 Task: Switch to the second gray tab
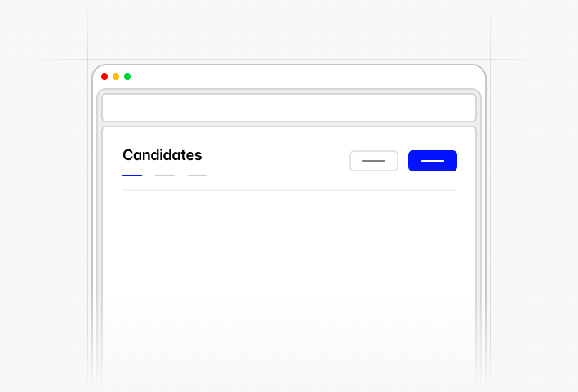point(165,176)
